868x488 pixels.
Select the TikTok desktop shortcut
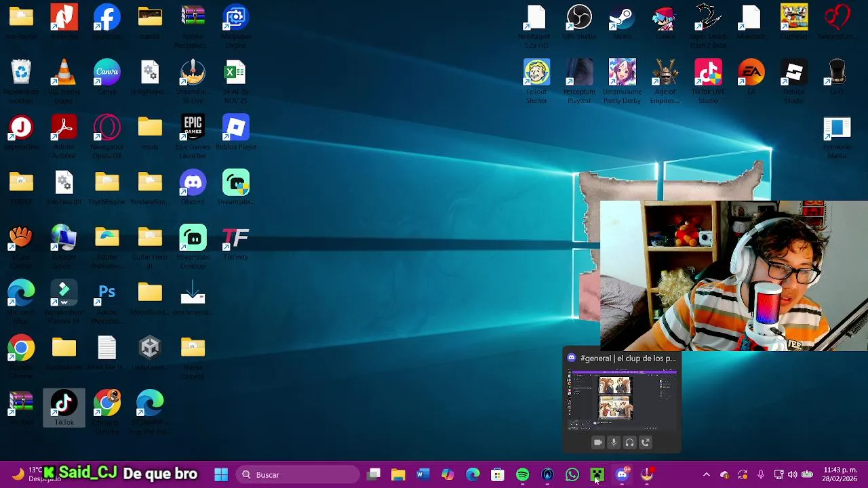tap(64, 407)
